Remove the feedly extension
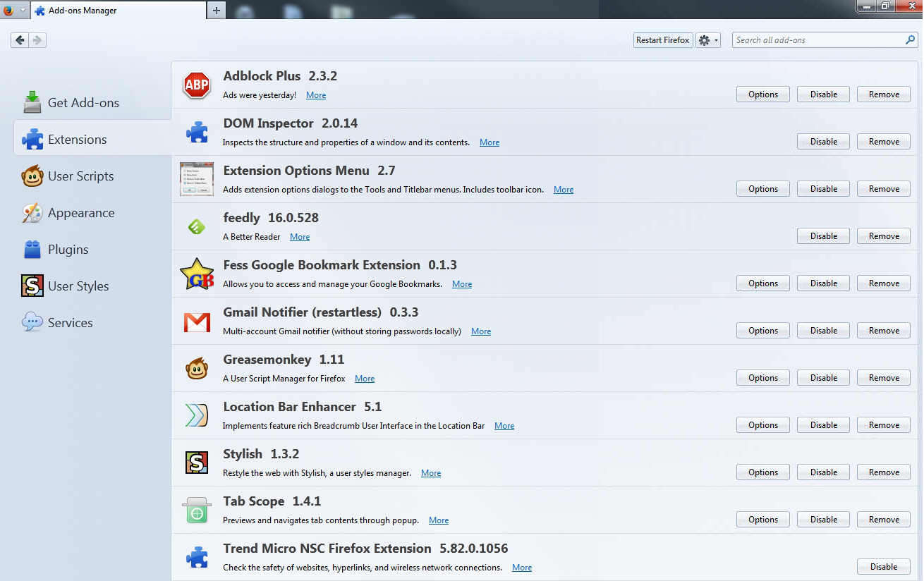Screen dimensions: 924x581 click(884, 236)
